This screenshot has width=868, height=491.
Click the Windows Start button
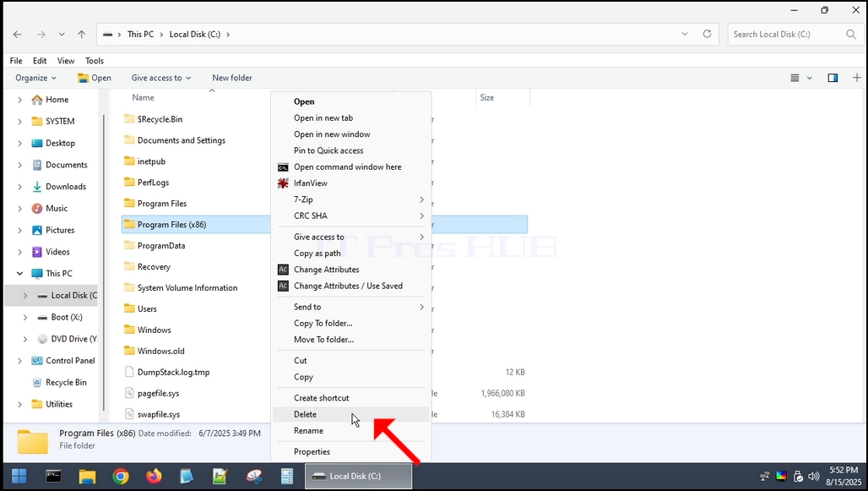coord(19,476)
